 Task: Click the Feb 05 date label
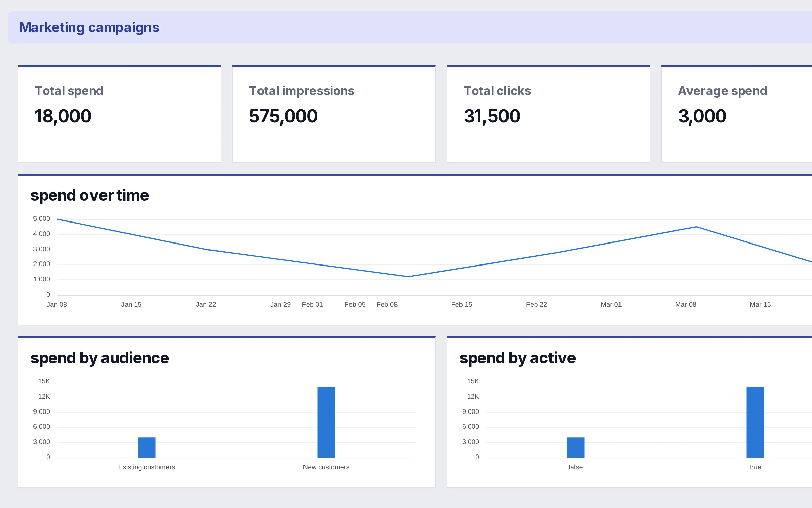tap(355, 304)
